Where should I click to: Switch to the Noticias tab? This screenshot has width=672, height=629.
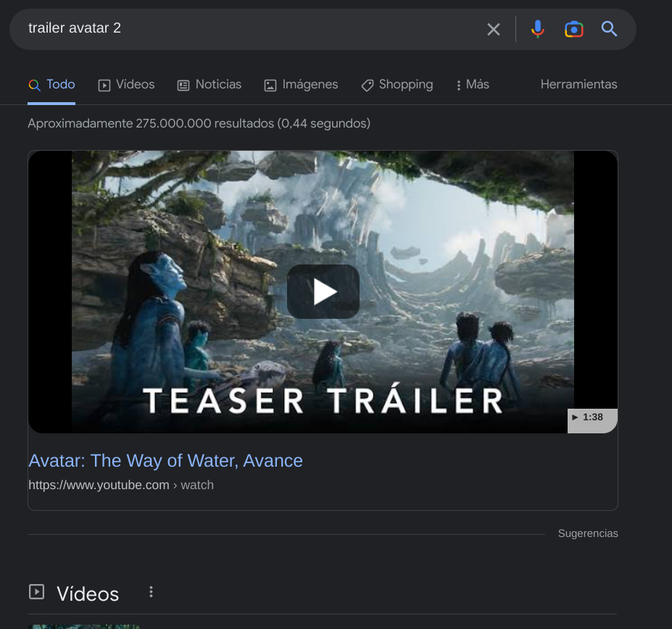[210, 84]
